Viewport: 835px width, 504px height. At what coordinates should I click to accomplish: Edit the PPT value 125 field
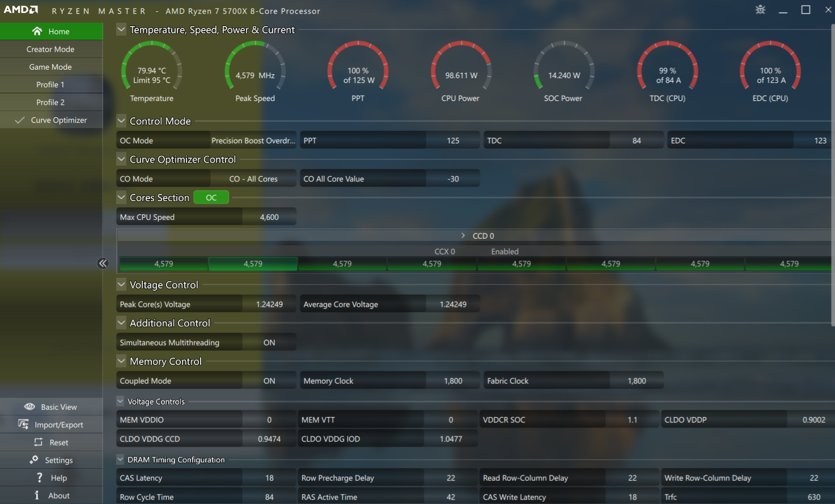coord(453,141)
